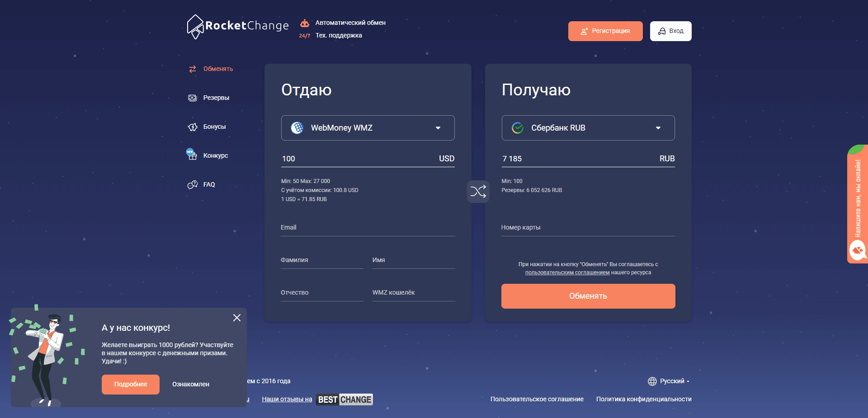Swap currencies using the shuffle arrows icon
This screenshot has height=418, width=868.
(478, 192)
